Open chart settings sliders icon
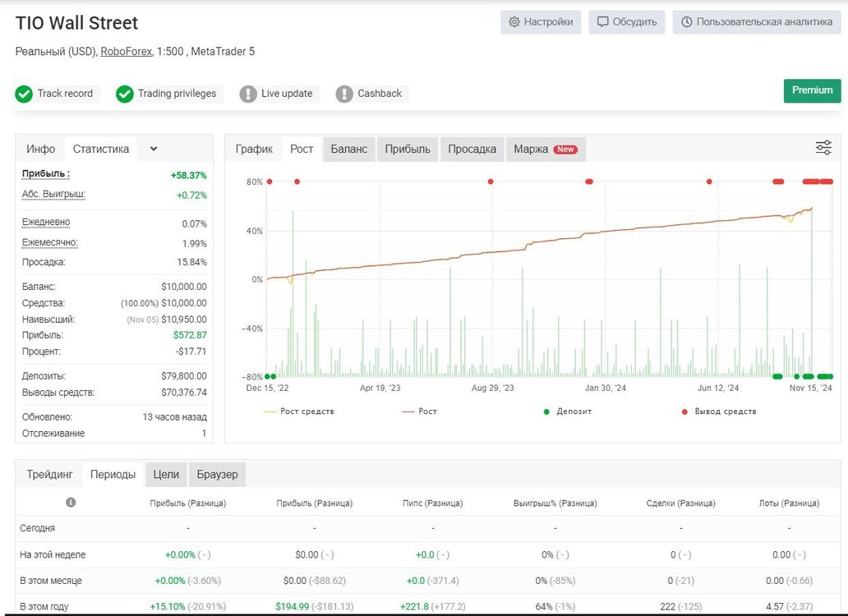The height and width of the screenshot is (616, 848). [x=823, y=148]
